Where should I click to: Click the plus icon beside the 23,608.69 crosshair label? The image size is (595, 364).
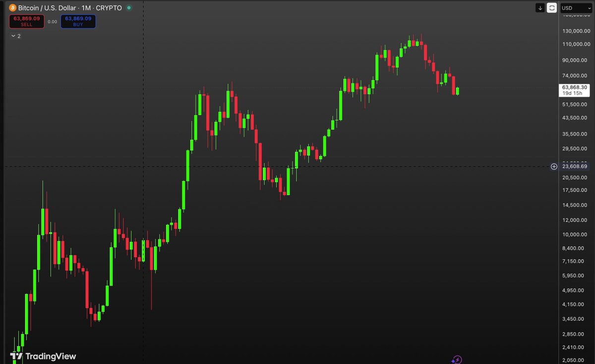(554, 166)
